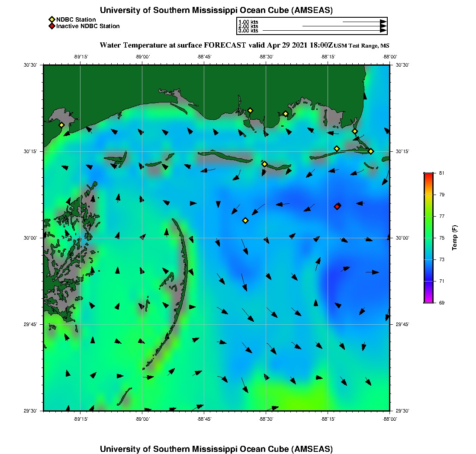
Task: Click the red diamond icon in the legend
Action: click(x=51, y=26)
